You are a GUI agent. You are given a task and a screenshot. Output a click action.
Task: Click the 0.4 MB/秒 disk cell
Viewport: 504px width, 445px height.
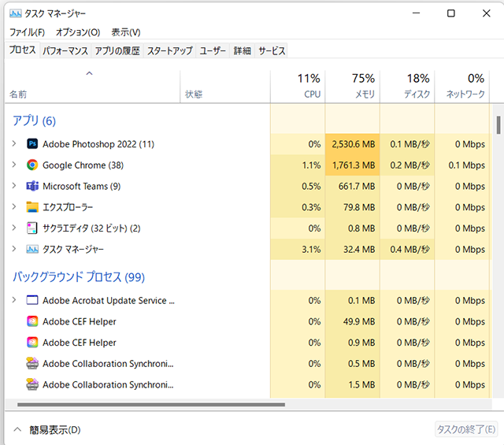[407, 249]
